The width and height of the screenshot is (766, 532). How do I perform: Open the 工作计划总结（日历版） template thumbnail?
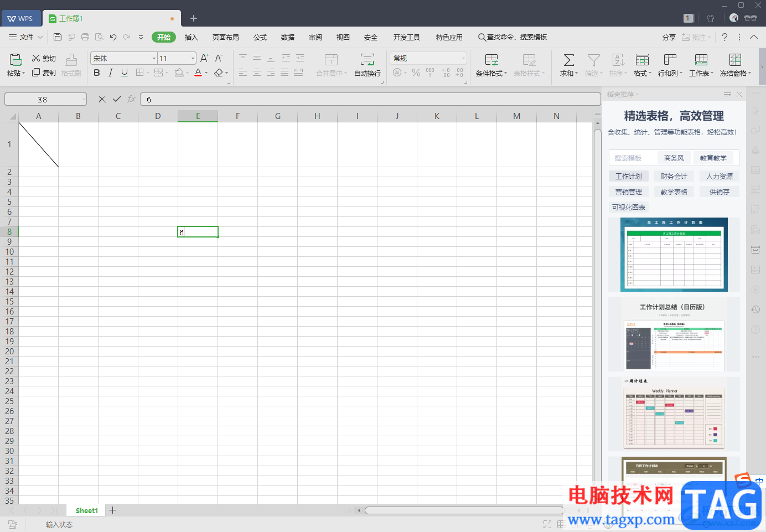coord(674,334)
